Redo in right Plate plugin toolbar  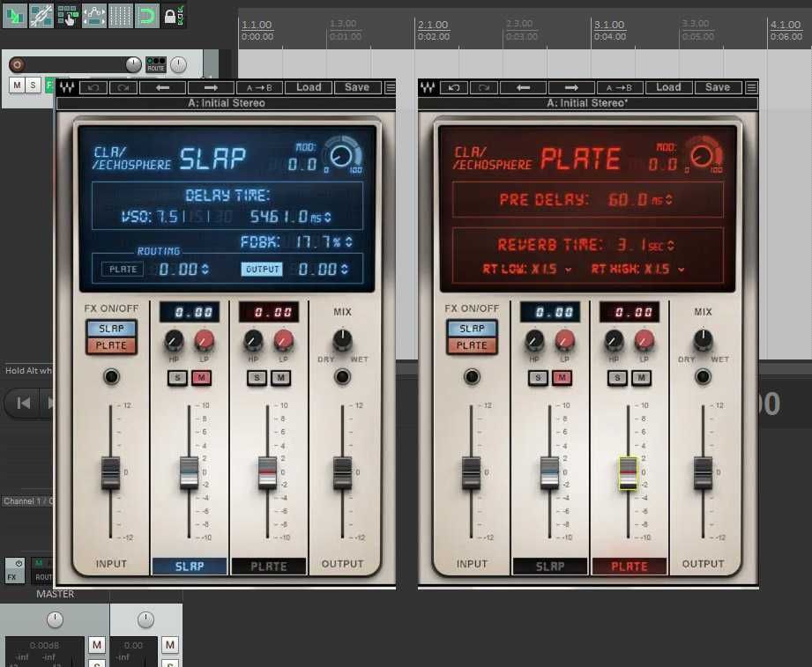(x=484, y=87)
